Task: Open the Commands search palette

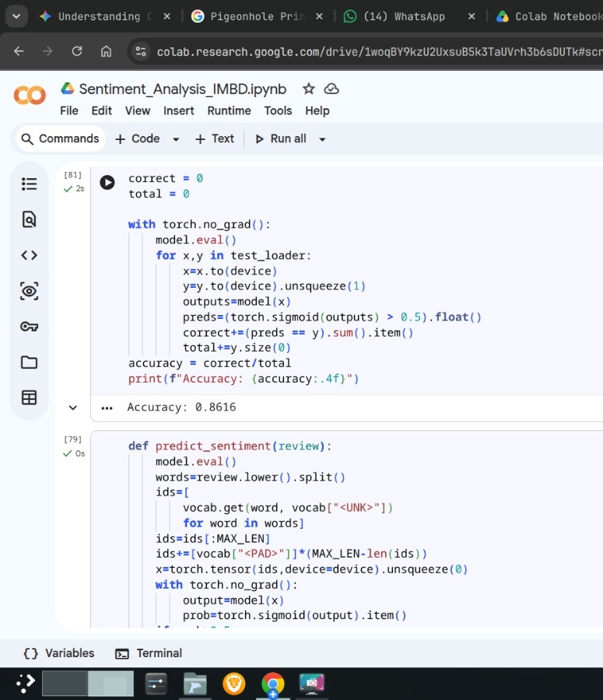Action: 61,139
